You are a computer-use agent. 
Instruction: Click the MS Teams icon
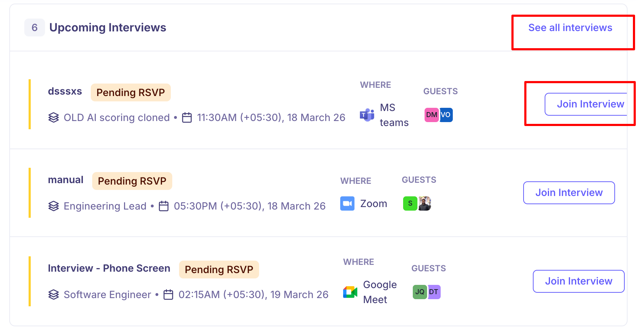pos(367,115)
